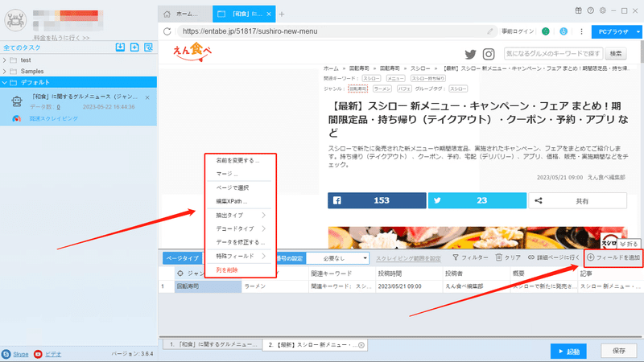The height and width of the screenshot is (362, 644).
Task: Switch to bottom tab 1 和食に関するグルメニュース
Action: click(213, 345)
